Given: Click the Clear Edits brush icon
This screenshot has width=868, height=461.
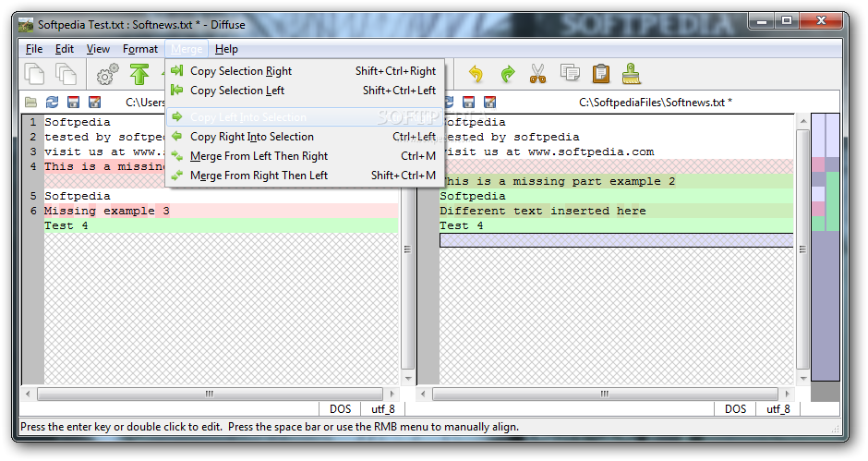Looking at the screenshot, I should pos(631,73).
